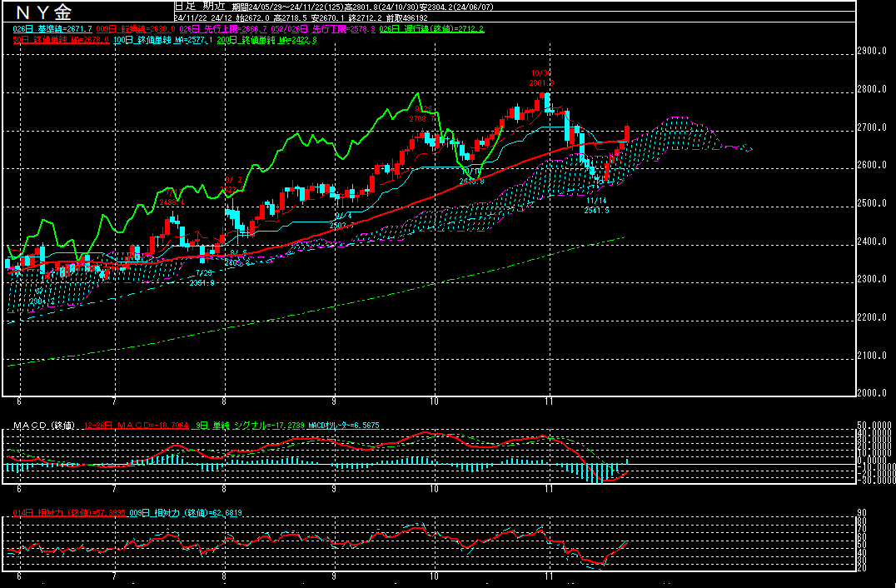Screen dimensions: 896x588
Task: Select the 014日 相対力 (終値)=57.3995 legend
Action: tap(69, 513)
